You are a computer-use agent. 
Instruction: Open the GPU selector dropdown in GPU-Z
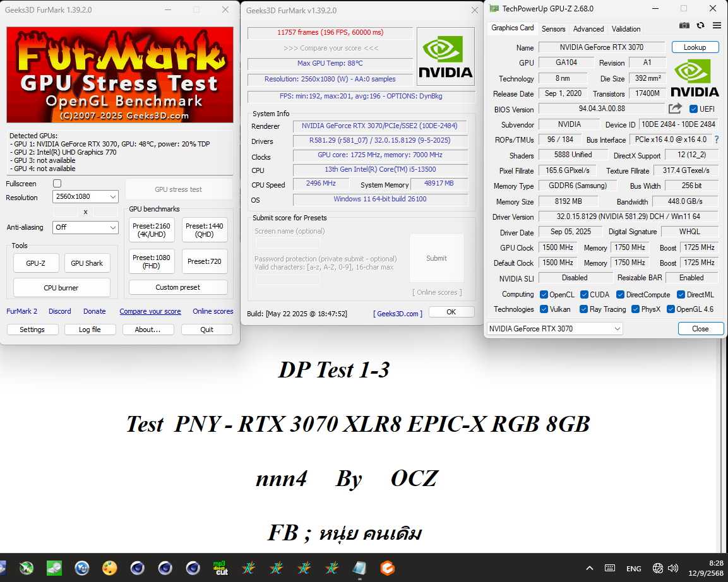(x=554, y=328)
